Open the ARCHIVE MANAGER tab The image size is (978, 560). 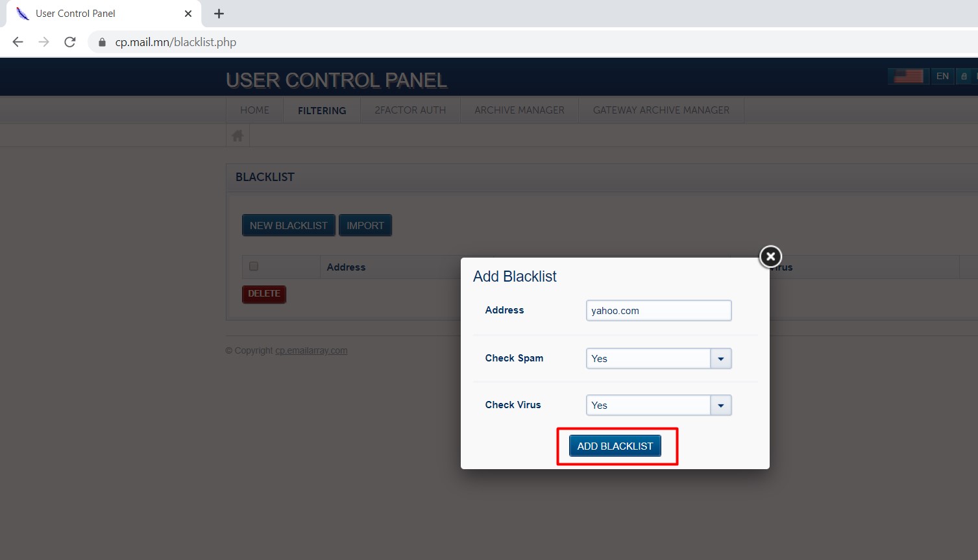[x=519, y=110]
